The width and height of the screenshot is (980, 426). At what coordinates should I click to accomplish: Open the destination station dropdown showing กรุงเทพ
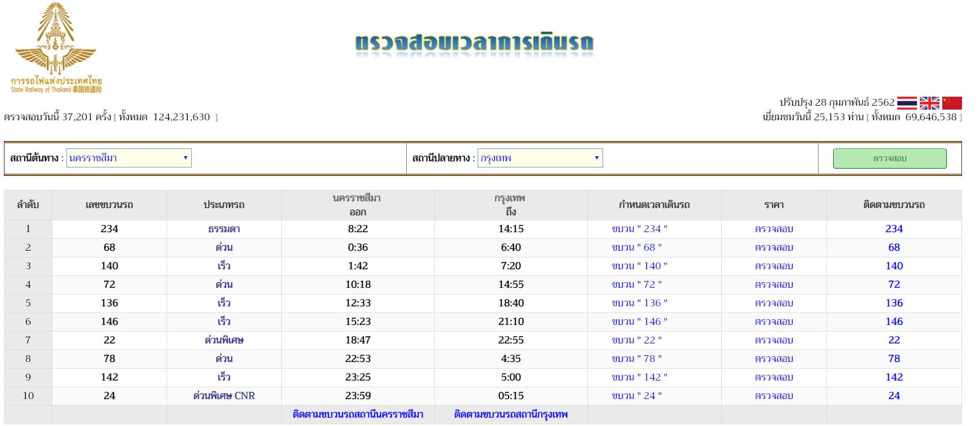[x=540, y=158]
